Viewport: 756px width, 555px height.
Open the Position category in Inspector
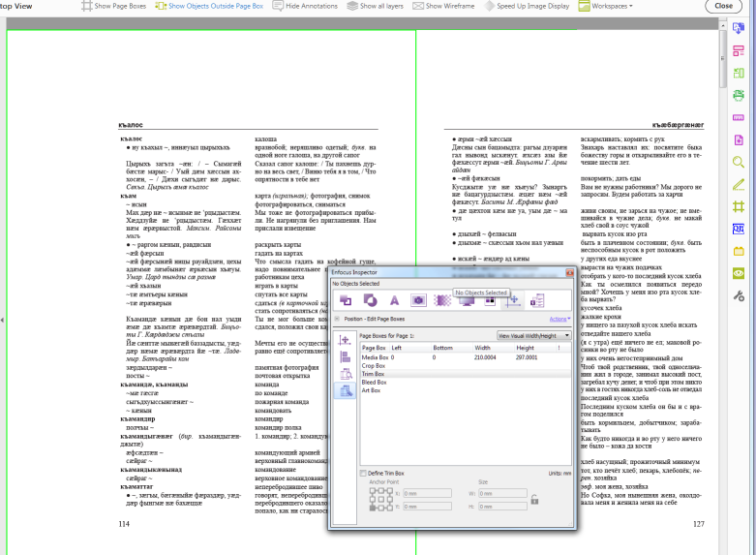pos(513,300)
